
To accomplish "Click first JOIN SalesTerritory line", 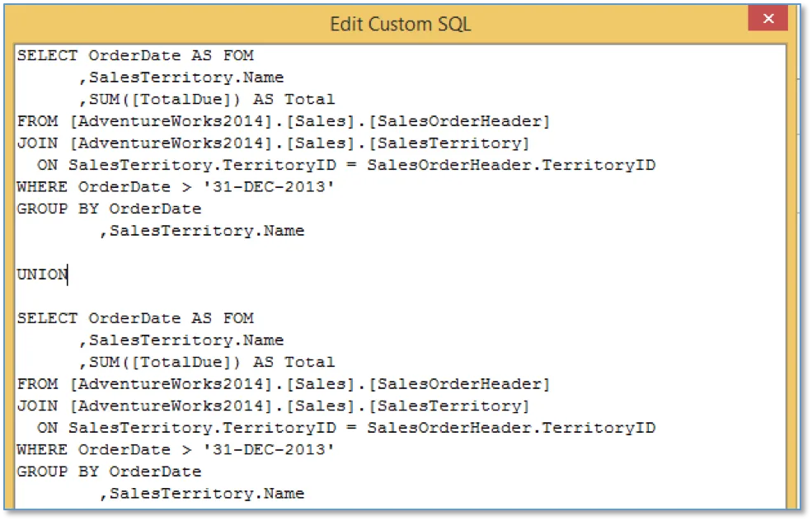I will click(274, 143).
